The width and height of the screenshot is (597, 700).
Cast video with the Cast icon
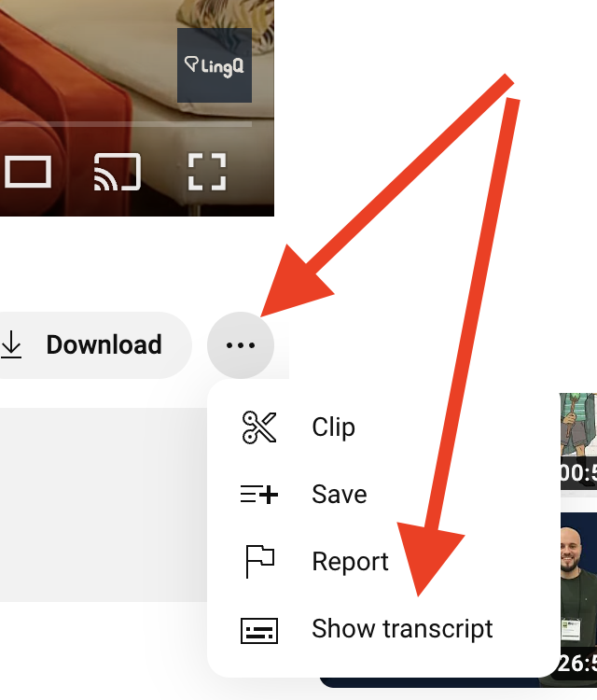118,172
